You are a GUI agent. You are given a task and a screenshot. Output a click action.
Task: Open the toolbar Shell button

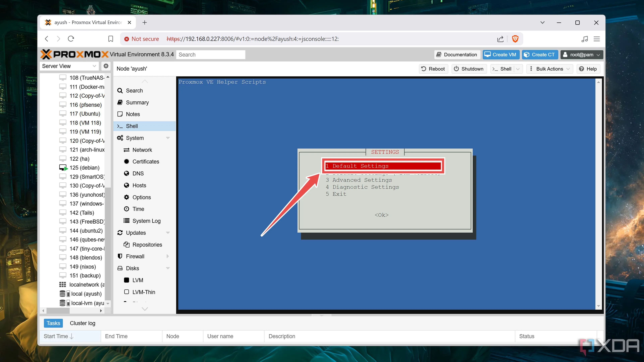tap(502, 69)
